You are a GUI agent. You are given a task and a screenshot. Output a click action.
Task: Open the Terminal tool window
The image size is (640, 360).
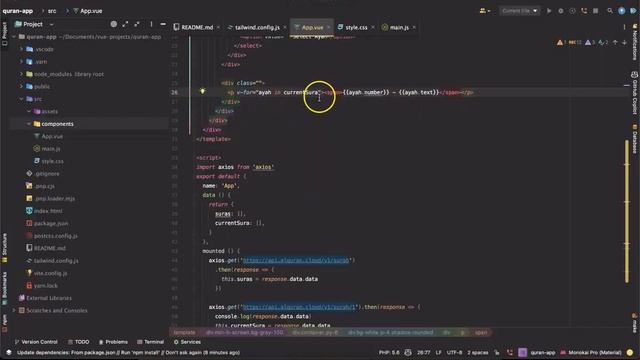(x=151, y=342)
